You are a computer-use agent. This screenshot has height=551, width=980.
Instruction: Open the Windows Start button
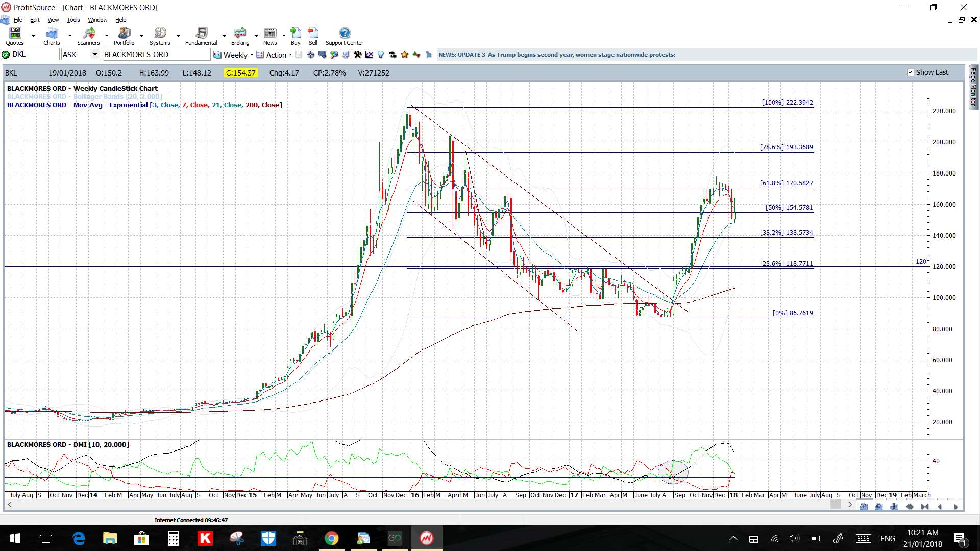point(15,538)
